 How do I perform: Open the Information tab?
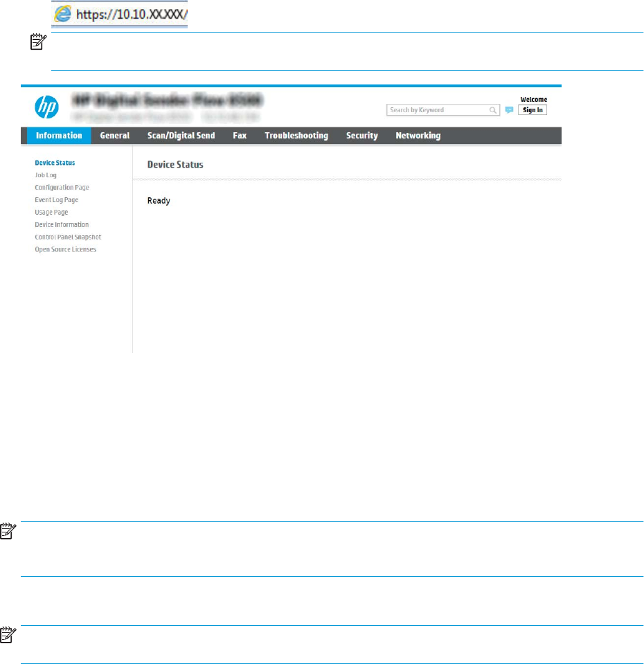[59, 136]
